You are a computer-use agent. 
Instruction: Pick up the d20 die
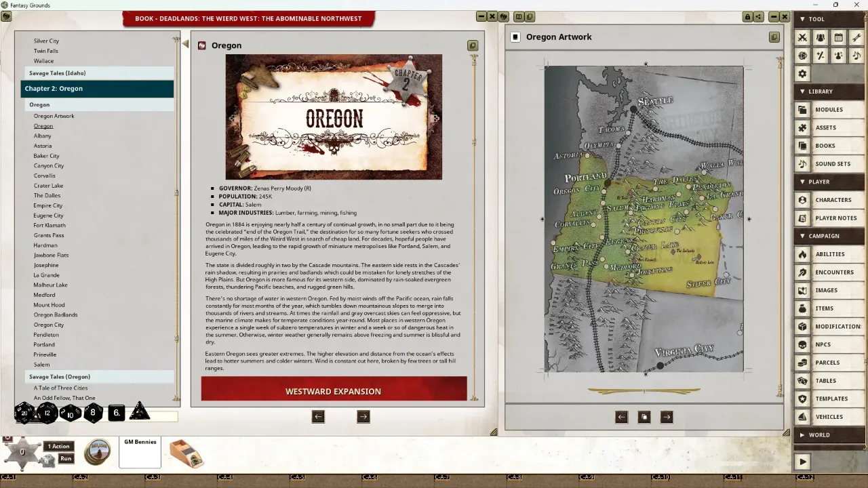click(24, 412)
